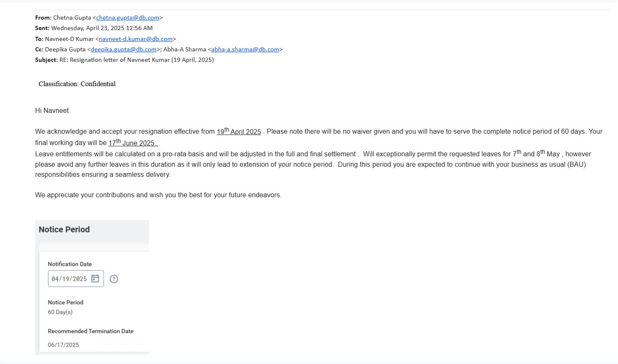Click the Classification: Confidential label
This screenshot has height=364, width=618.
77,84
